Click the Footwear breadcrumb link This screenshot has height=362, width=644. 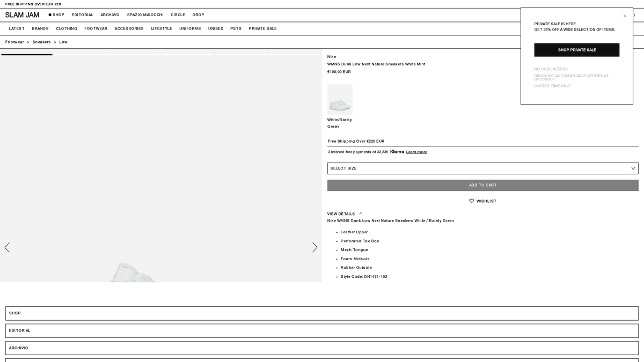(x=15, y=42)
